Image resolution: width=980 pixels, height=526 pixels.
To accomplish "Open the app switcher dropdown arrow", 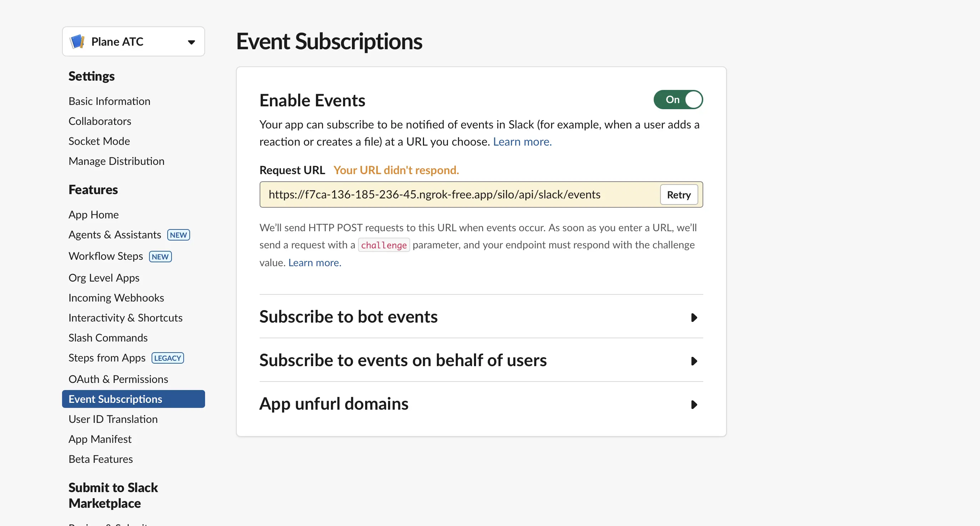I will tap(192, 42).
